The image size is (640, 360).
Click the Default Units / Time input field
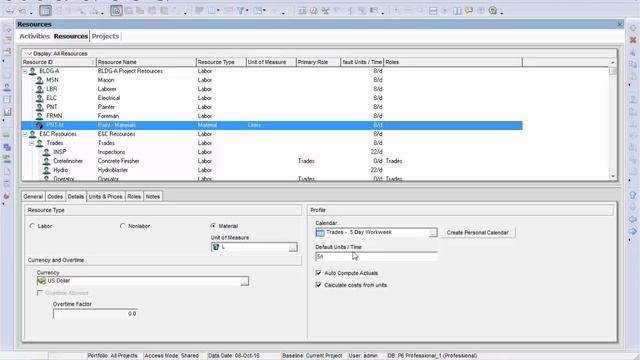(376, 257)
